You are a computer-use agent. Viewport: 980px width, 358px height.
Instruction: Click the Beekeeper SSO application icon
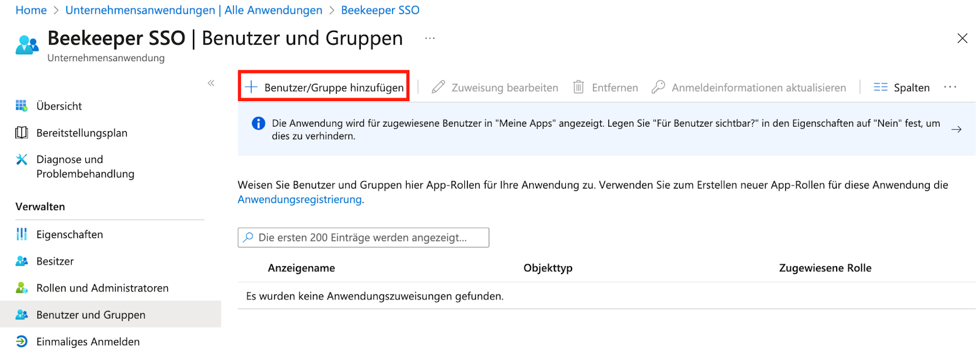click(x=27, y=45)
